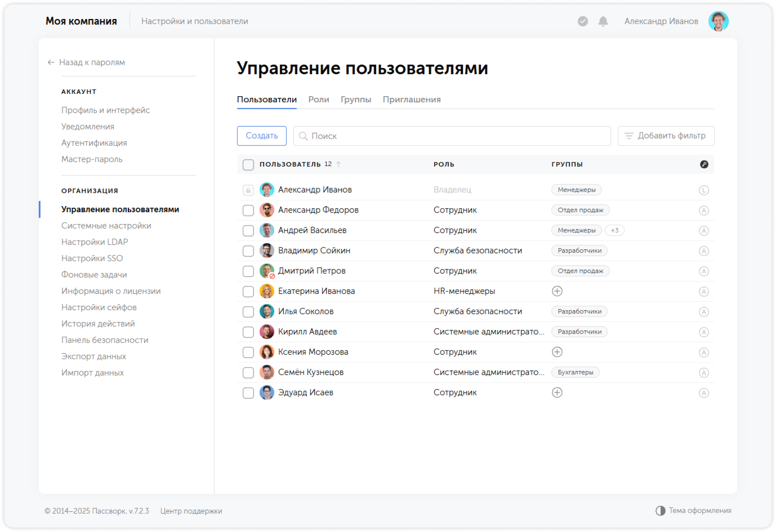
Task: Open Александр Иванов's profile avatar
Action: click(x=719, y=21)
